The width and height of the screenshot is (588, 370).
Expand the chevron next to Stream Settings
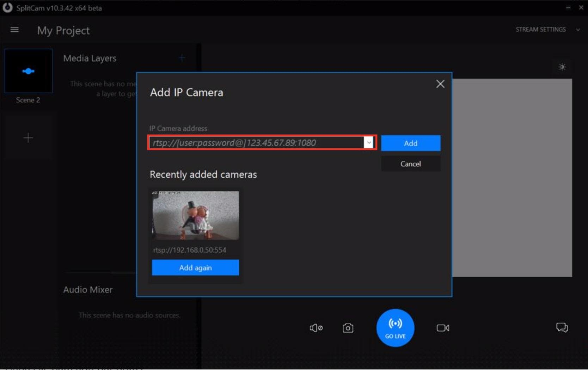pos(578,30)
